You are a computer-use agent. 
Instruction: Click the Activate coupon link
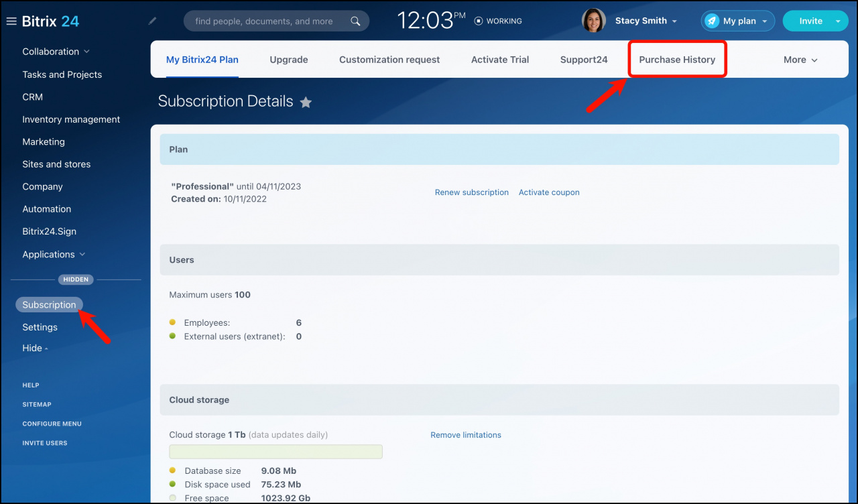coord(549,192)
